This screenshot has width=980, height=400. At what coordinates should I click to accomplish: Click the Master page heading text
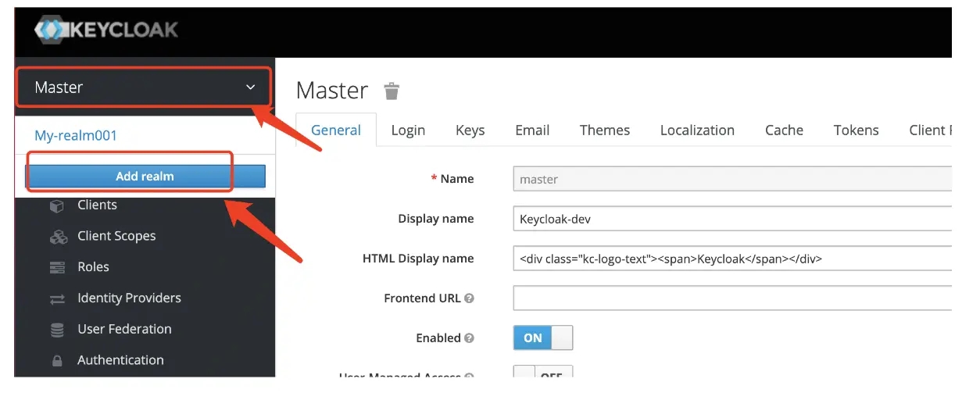pos(332,91)
